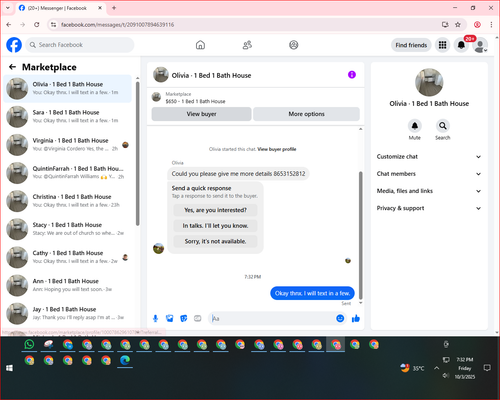Click the More options button
The image size is (500, 400).
306,114
